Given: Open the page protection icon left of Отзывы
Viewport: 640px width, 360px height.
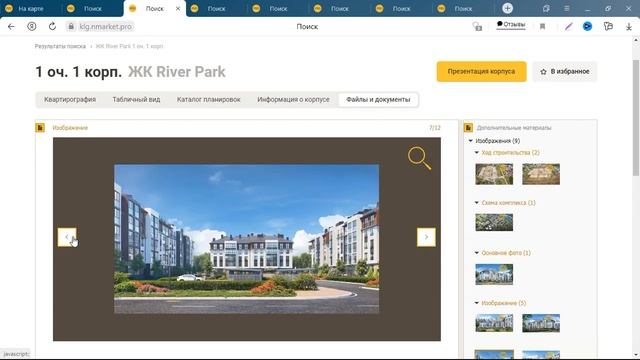Looking at the screenshot, I should coord(477,27).
